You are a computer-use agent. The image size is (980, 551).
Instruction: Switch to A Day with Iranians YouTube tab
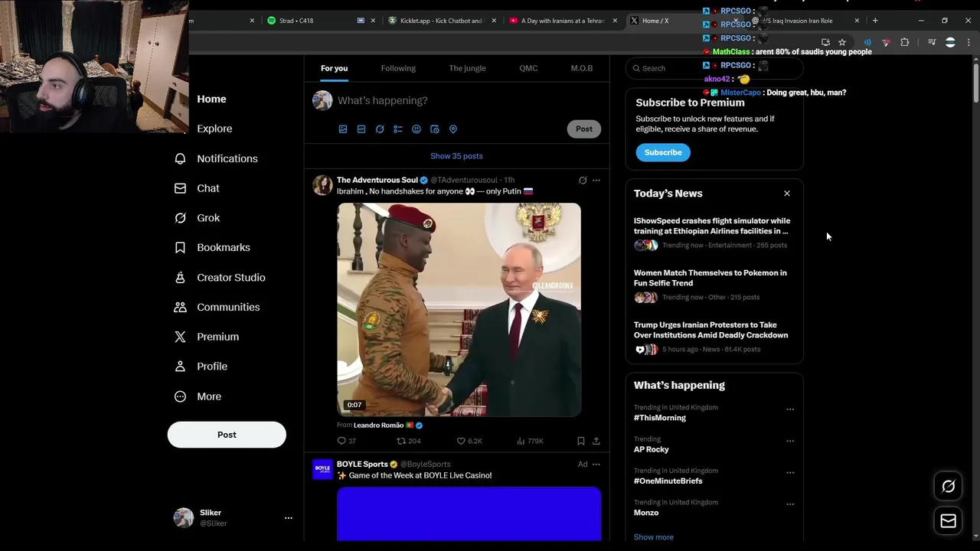pyautogui.click(x=563, y=21)
